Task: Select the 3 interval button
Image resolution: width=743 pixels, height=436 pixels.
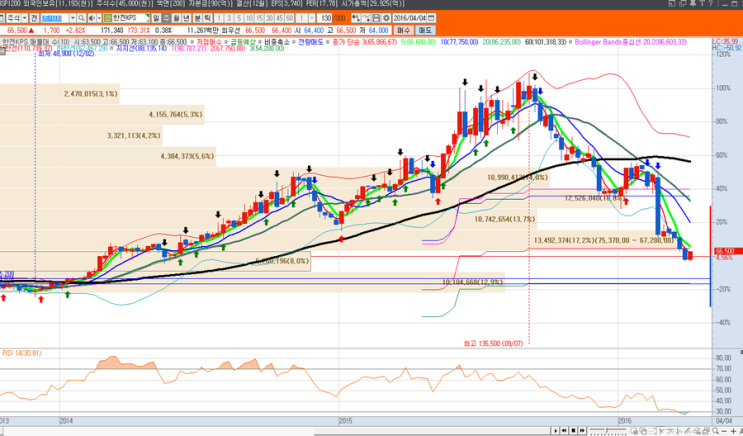Action: point(229,18)
